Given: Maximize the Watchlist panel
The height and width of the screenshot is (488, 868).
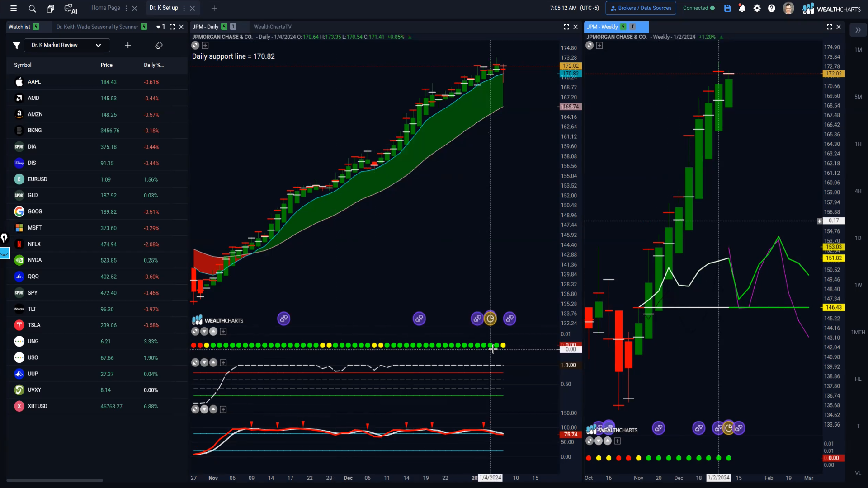Looking at the screenshot, I should point(172,27).
